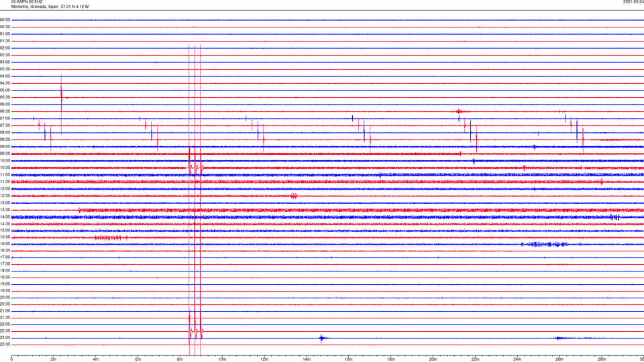Click the 20m tick label on the axis
The height and width of the screenshot is (362, 644).
tap(433, 359)
